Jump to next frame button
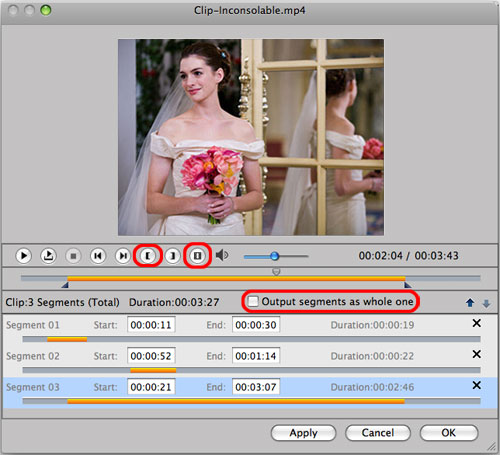 tap(123, 256)
